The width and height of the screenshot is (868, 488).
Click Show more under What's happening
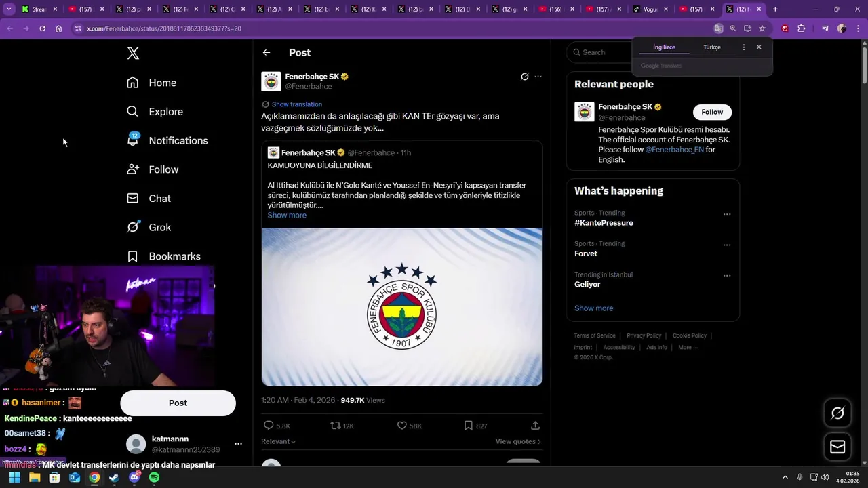point(593,308)
